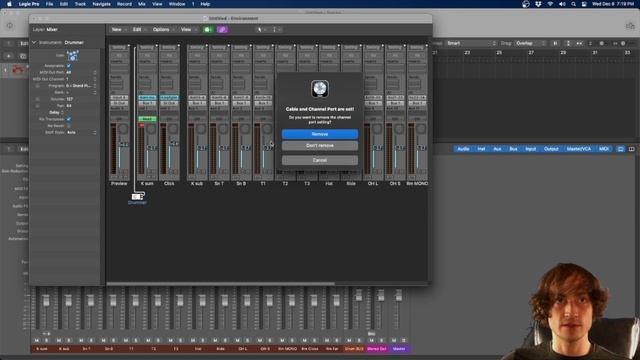The height and width of the screenshot is (360, 640).
Task: Select the pointer tool in Environment toolbar
Action: click(261, 29)
